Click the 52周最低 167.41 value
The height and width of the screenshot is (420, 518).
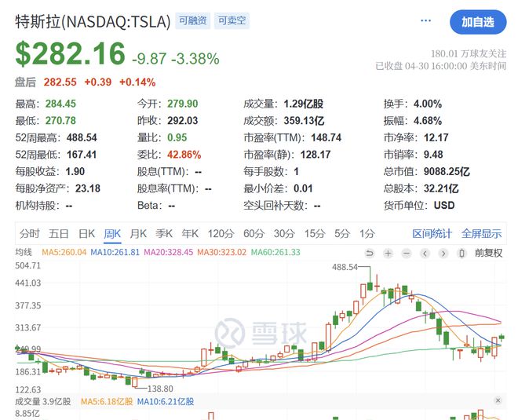pos(82,155)
